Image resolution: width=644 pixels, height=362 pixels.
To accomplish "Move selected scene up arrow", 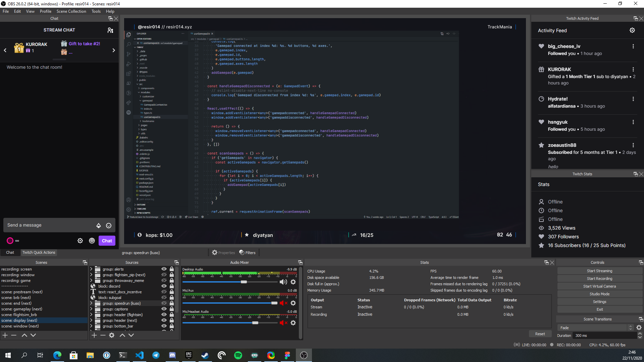I will coord(24,335).
